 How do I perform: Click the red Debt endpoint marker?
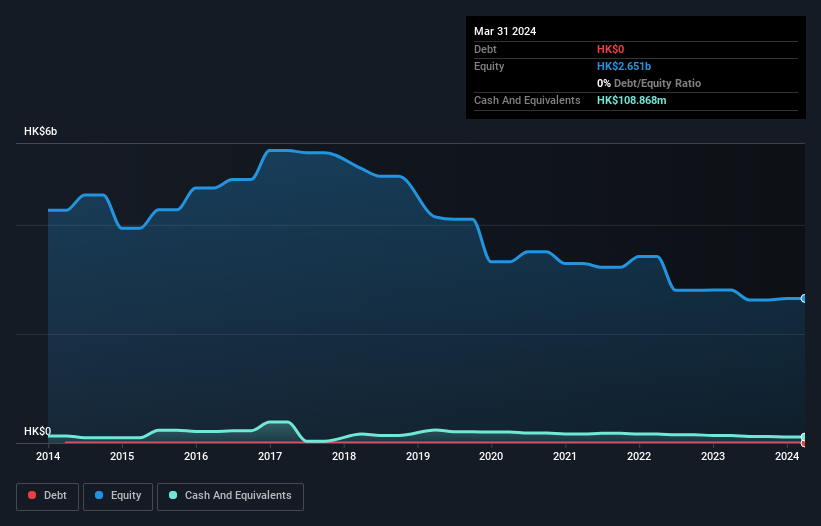click(804, 443)
